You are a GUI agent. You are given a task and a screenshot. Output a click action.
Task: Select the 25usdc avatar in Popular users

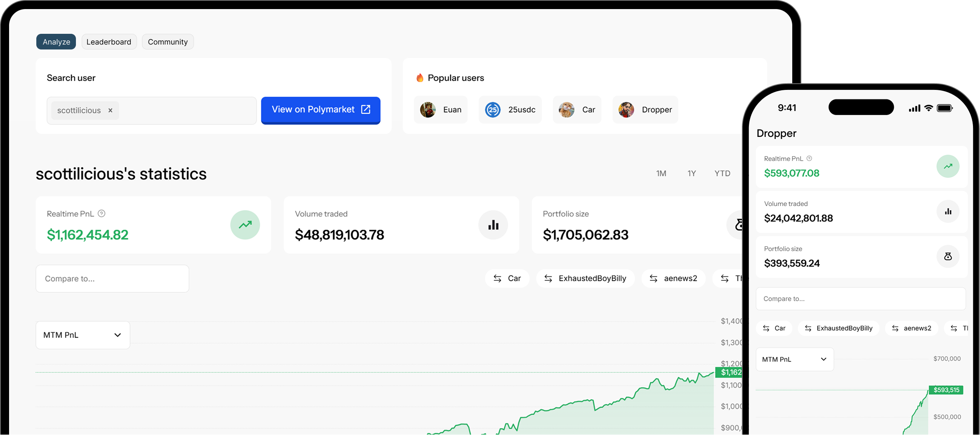[x=492, y=109]
